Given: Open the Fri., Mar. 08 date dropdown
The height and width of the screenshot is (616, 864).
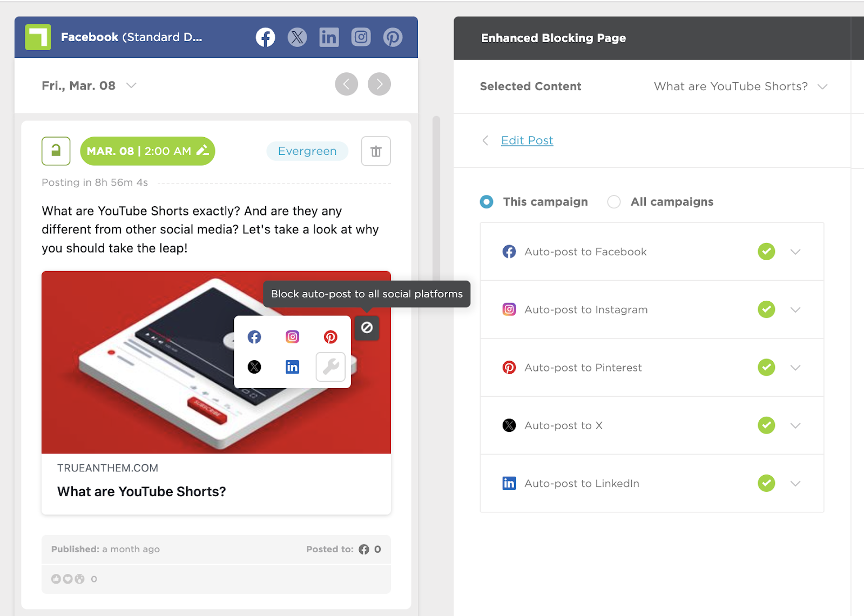Looking at the screenshot, I should [89, 86].
